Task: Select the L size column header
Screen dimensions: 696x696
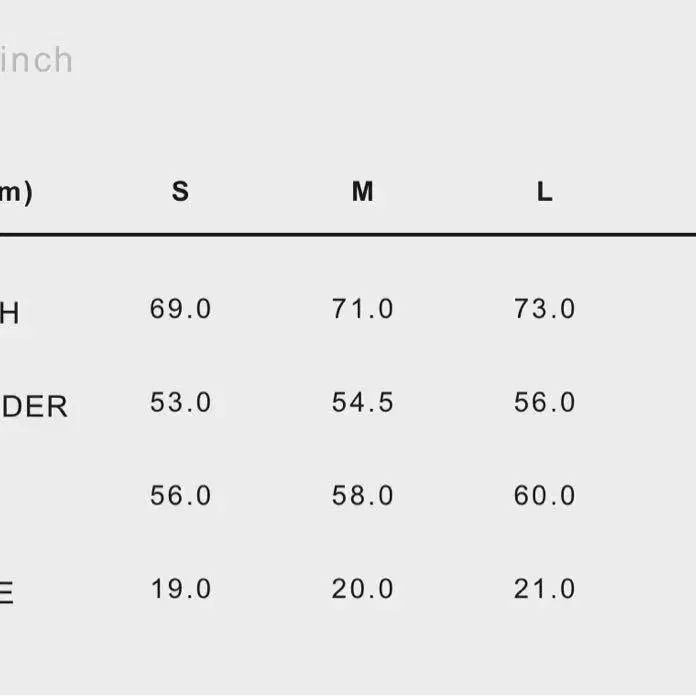Action: (545, 192)
